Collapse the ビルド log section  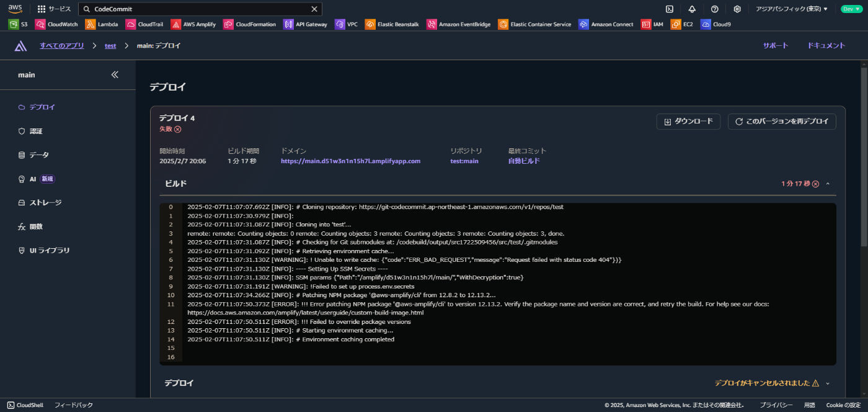click(x=828, y=184)
